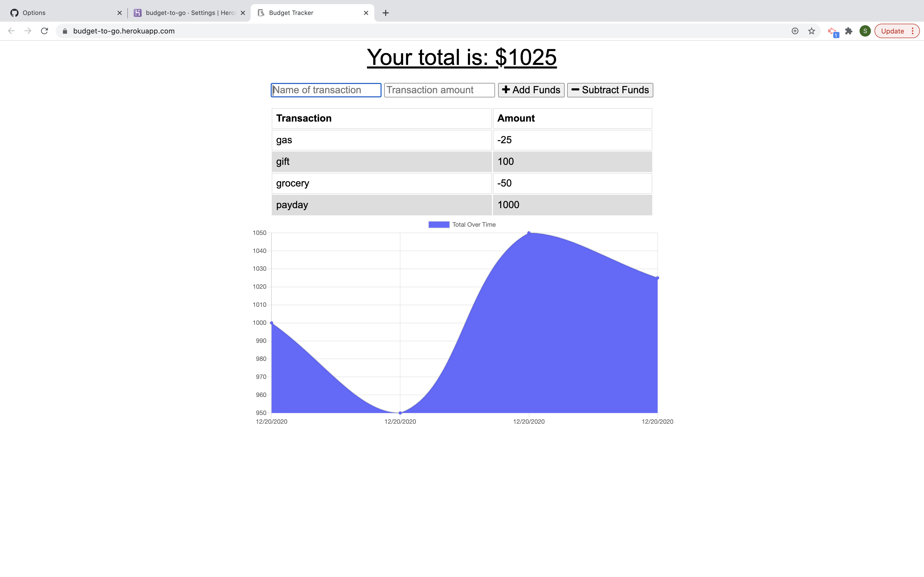Click the Update browser button

click(893, 31)
